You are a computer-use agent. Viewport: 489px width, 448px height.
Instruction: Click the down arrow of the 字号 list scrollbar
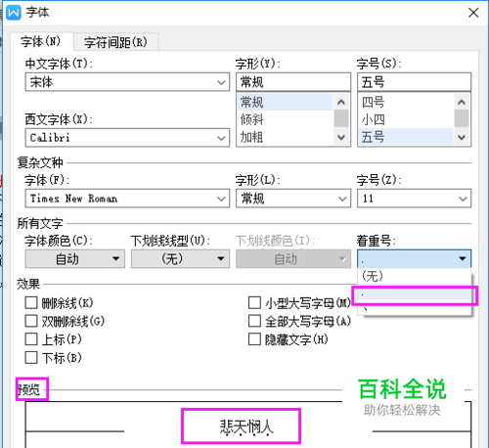(462, 137)
